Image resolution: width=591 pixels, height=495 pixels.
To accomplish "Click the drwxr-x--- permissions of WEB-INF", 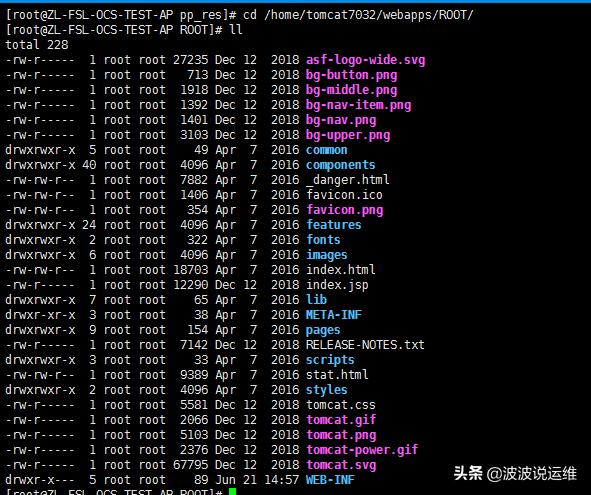I will tap(40, 480).
